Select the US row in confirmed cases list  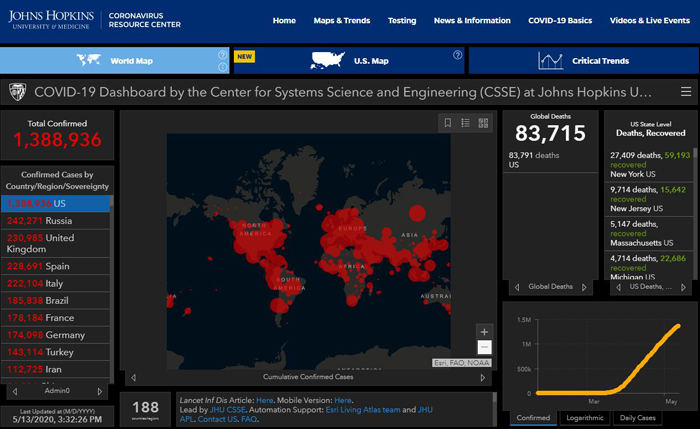coord(55,204)
